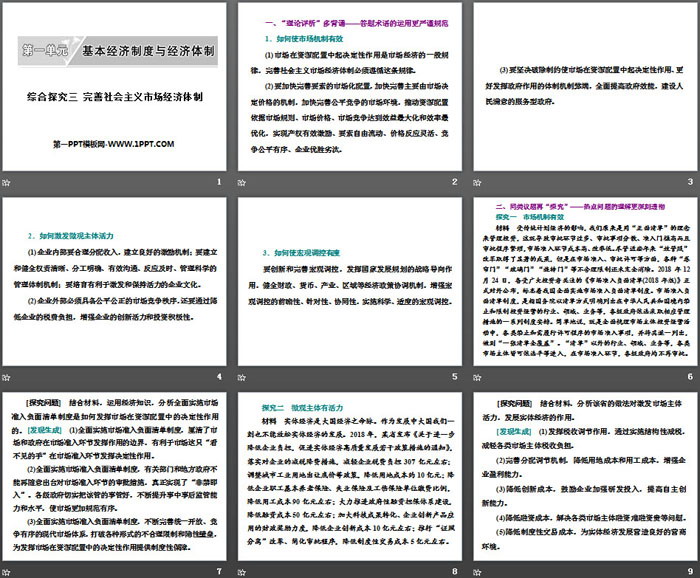The image size is (700, 578).
Task: Select slide 1 thumbnail titled 基本经济制度与经济体制
Action: 114,87
